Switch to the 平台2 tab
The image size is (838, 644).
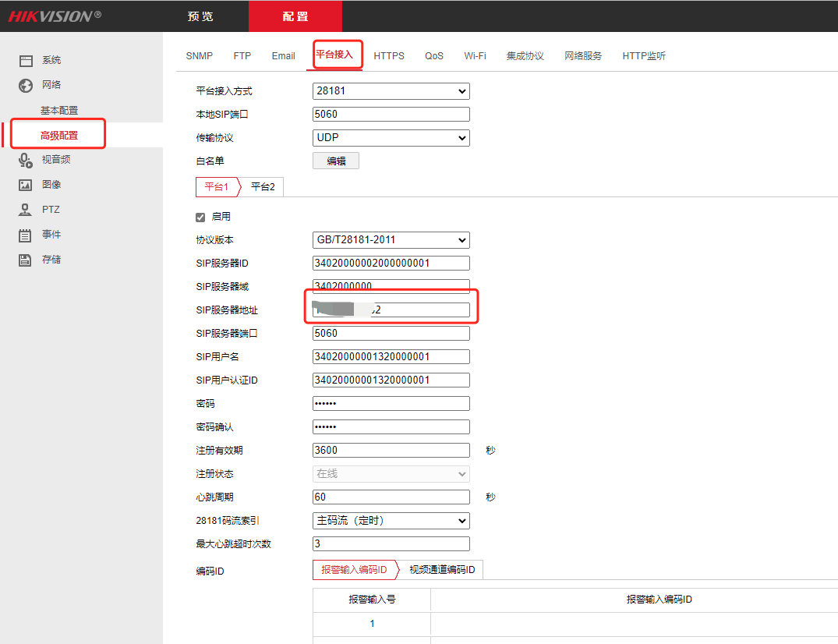[263, 187]
